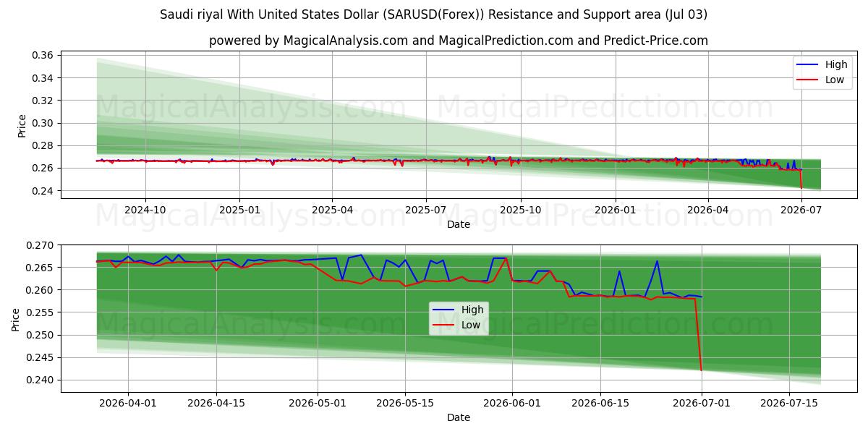Viewport: 868px width, 434px height.
Task: Click the 2025-04 date tick label
Action: coord(332,210)
